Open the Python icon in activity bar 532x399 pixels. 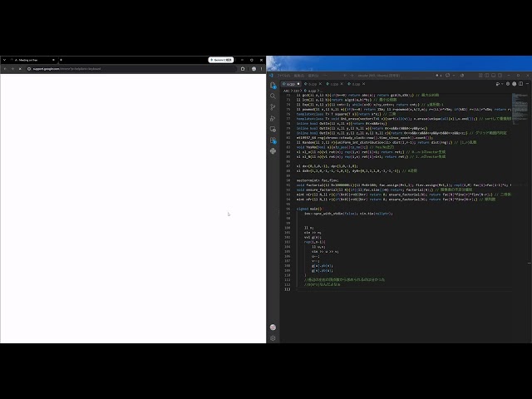pos(273,151)
